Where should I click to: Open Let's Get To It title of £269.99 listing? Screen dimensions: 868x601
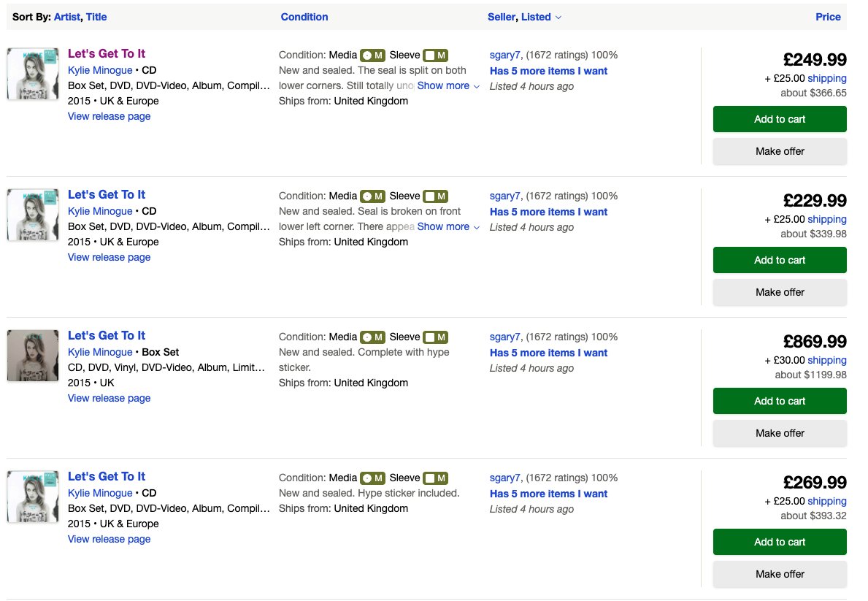click(x=107, y=476)
